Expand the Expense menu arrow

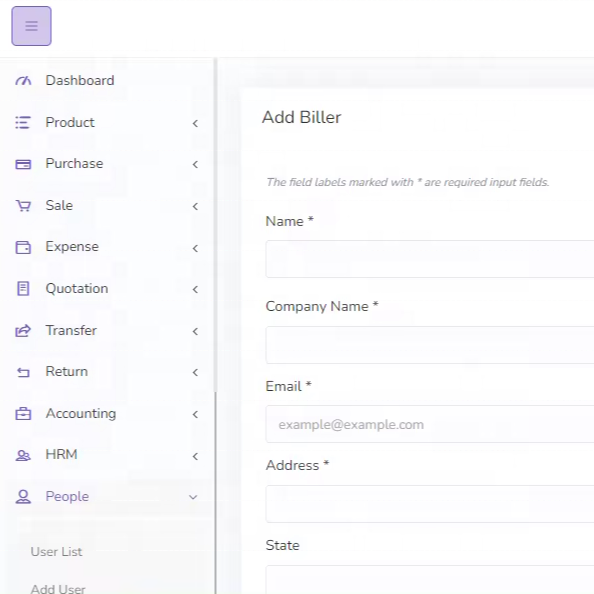[195, 249]
